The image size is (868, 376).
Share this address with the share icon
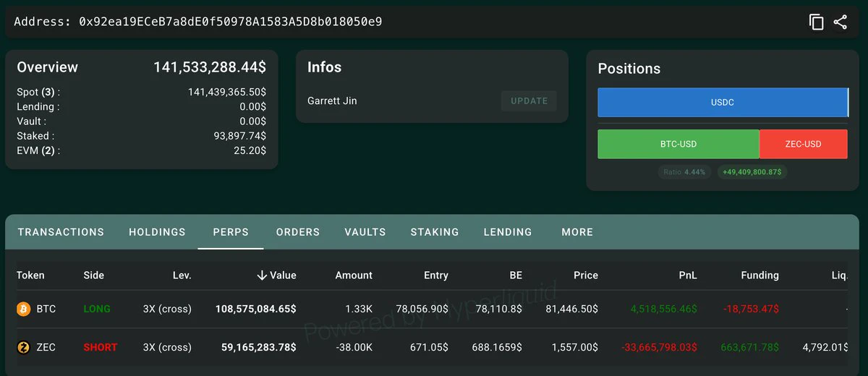840,22
